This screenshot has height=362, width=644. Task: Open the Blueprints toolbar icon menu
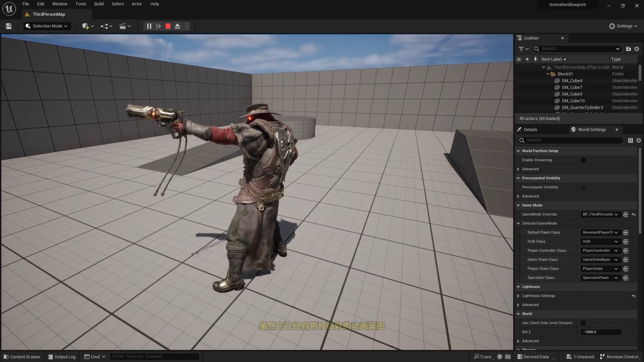click(106, 26)
